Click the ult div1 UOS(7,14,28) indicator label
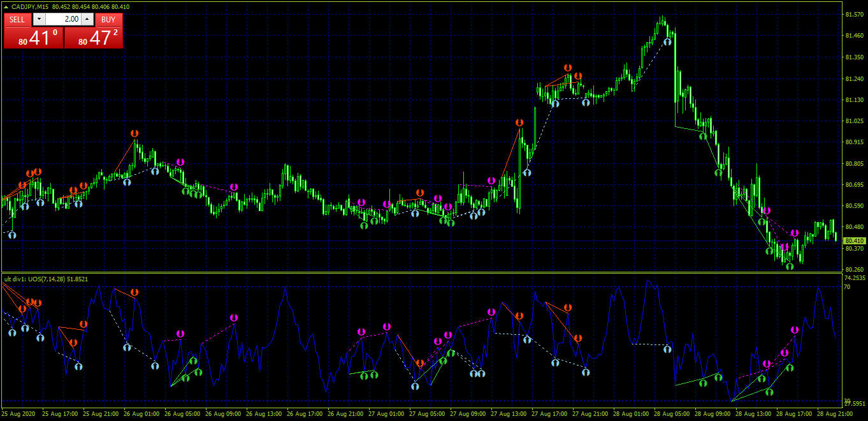 [46, 279]
